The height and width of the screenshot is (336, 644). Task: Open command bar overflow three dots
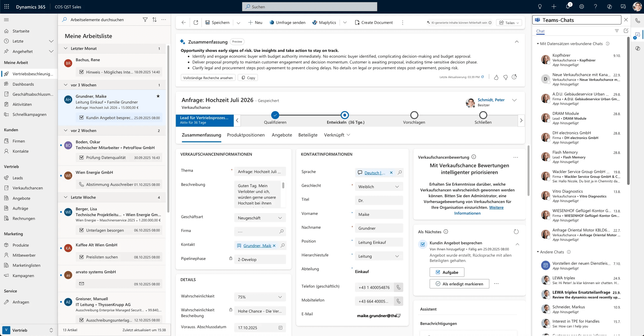pos(403,22)
